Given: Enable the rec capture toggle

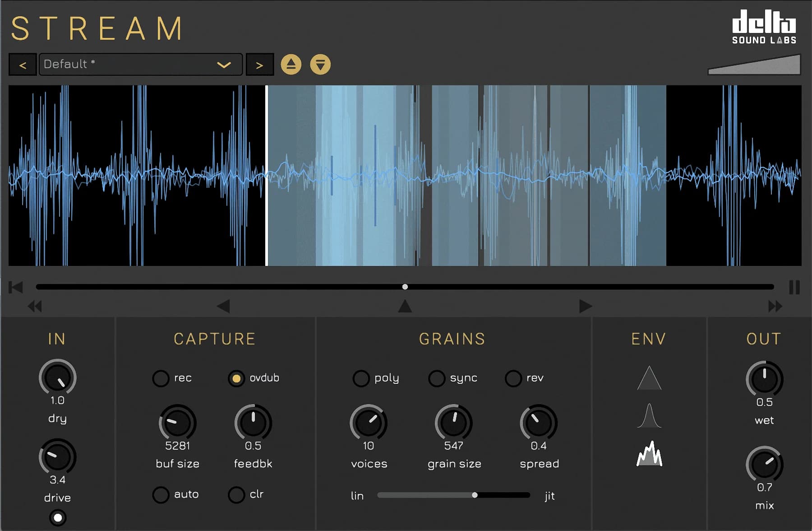Looking at the screenshot, I should (161, 378).
